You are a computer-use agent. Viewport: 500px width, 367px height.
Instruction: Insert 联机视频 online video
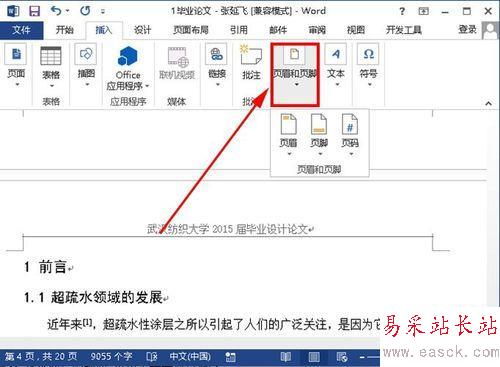point(177,63)
